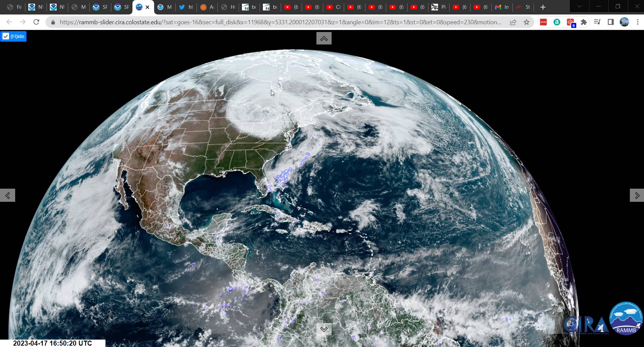
Task: Reload the page
Action: coord(36,22)
